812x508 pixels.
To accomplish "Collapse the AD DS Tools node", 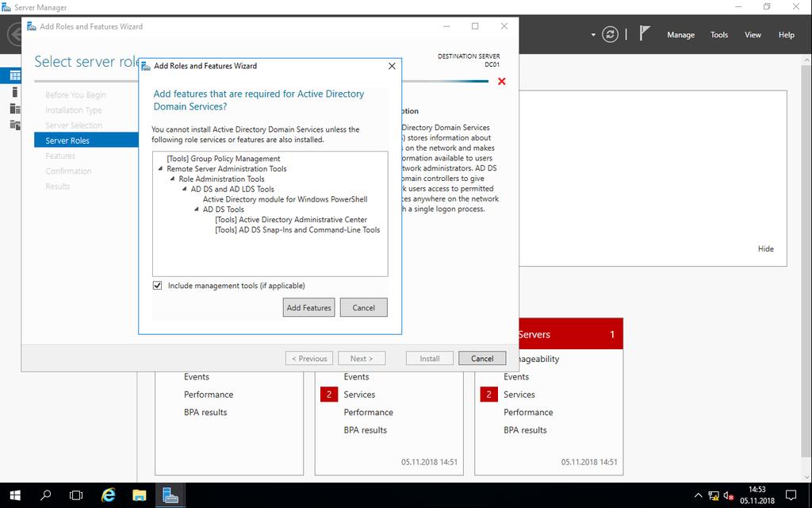I will coord(197,210).
